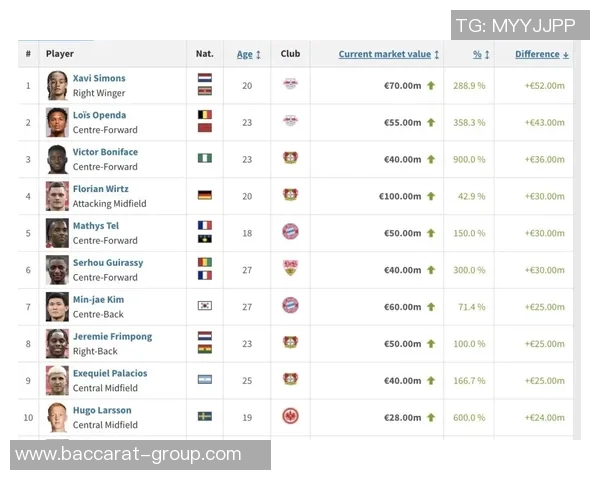Click Loïs Openda name link
The height and width of the screenshot is (480, 600).
click(100, 115)
